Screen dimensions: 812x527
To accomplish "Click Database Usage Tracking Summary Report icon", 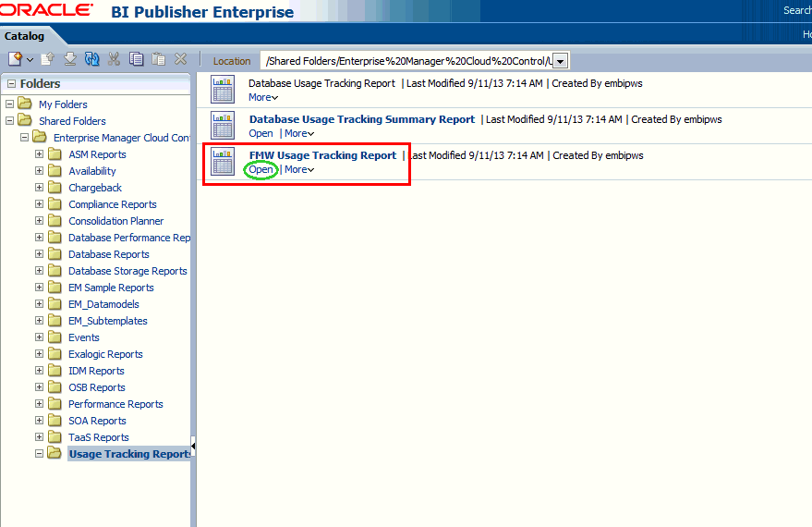I will tap(223, 126).
